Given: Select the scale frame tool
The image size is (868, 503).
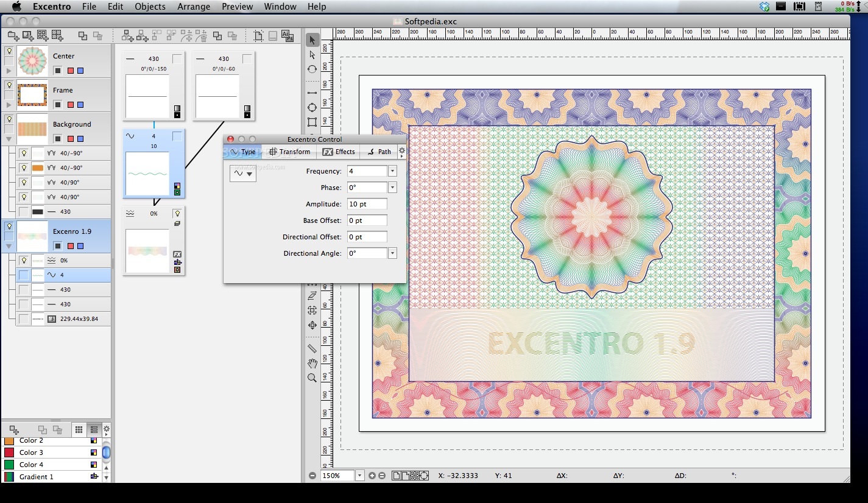Looking at the screenshot, I should (x=312, y=311).
